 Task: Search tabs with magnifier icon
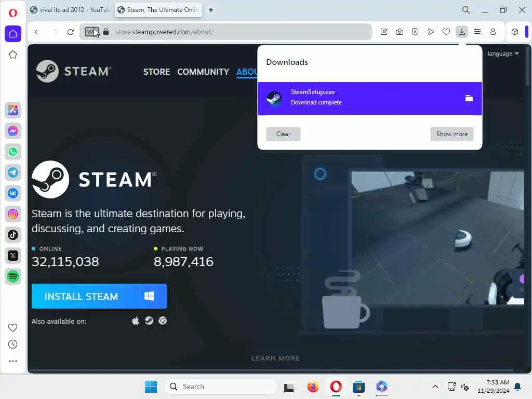point(466,10)
